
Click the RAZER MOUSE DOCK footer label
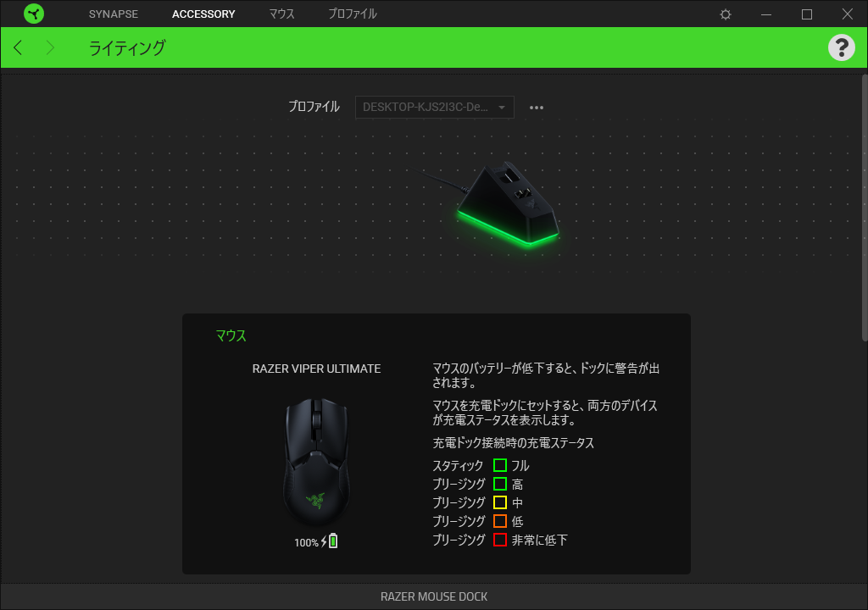point(434,596)
